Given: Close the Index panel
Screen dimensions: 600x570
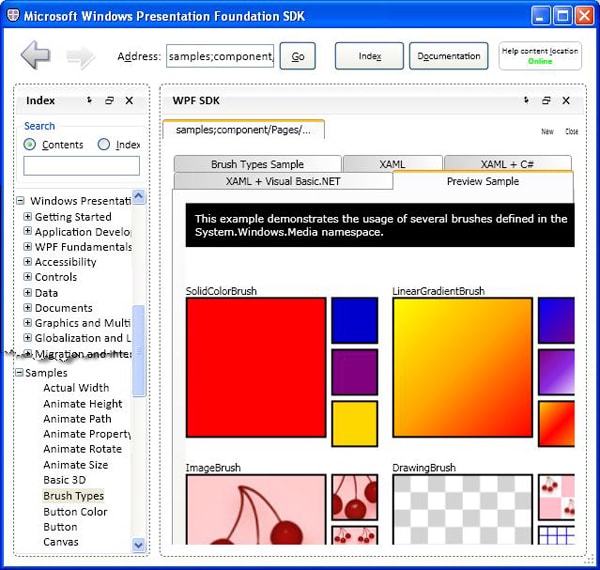Looking at the screenshot, I should pos(129,100).
